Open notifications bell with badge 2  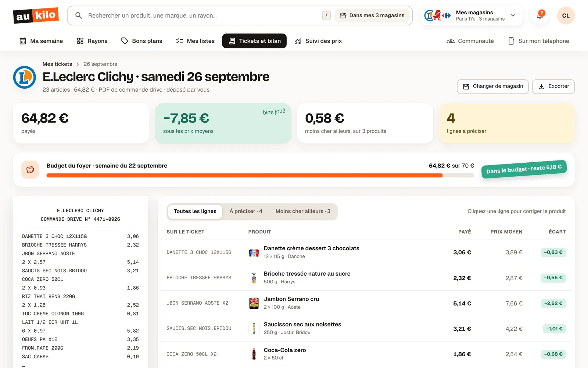(x=540, y=15)
